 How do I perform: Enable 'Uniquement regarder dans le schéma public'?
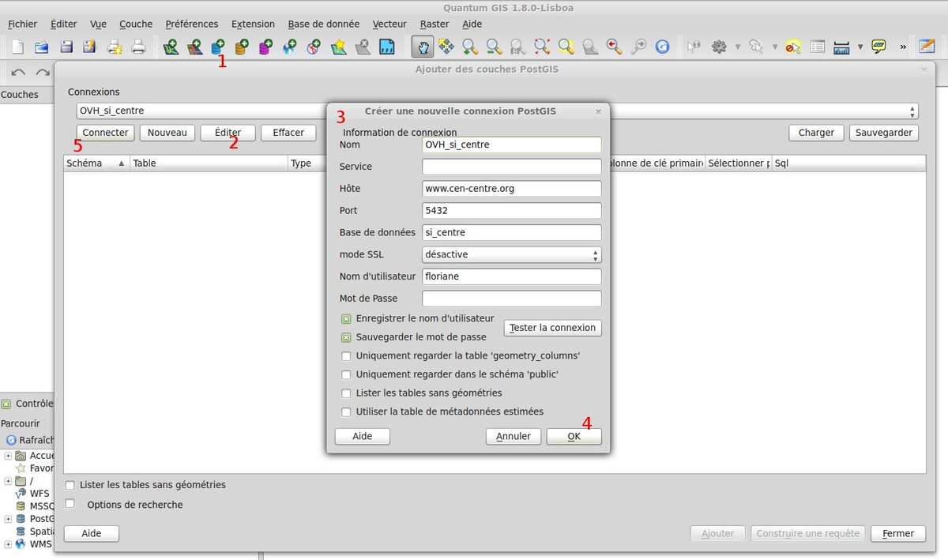coord(346,375)
